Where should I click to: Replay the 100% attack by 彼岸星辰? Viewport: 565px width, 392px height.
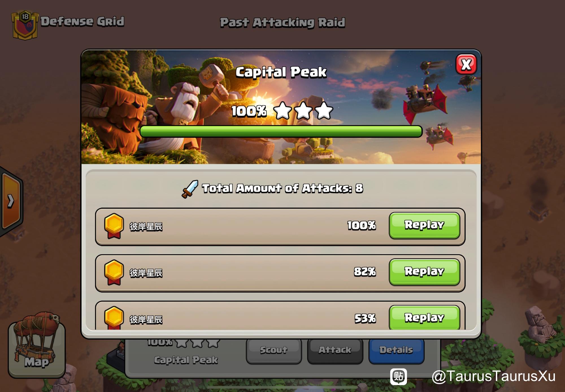tap(424, 225)
